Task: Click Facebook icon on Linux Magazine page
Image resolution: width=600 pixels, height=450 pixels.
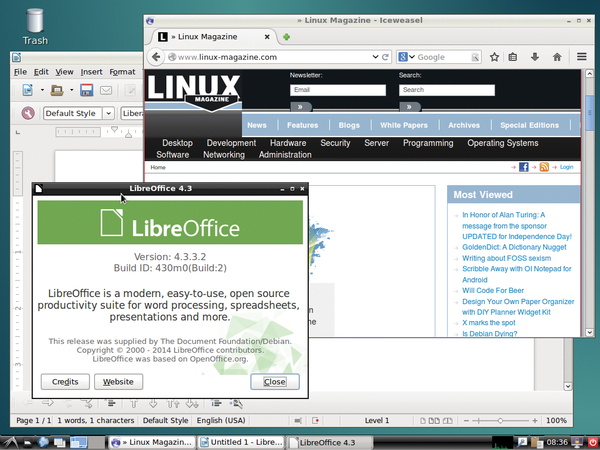Action: coord(523,167)
